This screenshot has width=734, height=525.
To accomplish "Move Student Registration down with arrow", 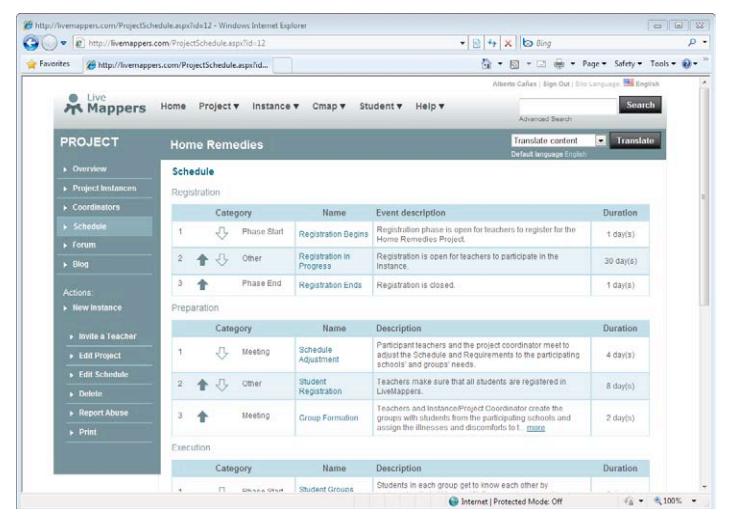I will [222, 385].
